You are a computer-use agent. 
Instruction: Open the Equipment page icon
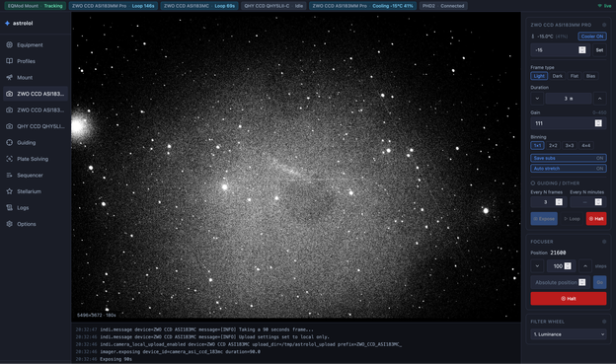click(10, 44)
